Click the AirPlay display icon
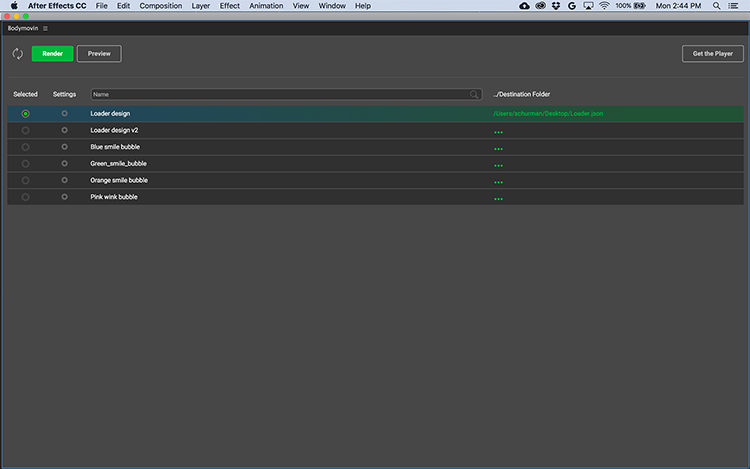This screenshot has height=469, width=750. coord(588,6)
